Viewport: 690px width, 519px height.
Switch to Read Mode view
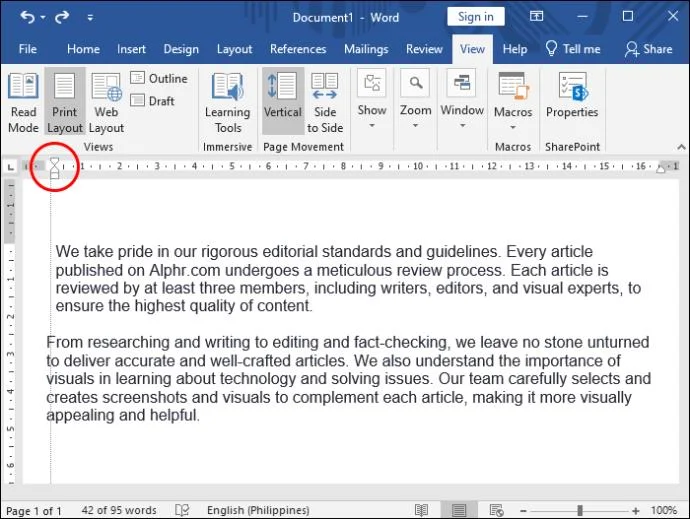(x=23, y=103)
